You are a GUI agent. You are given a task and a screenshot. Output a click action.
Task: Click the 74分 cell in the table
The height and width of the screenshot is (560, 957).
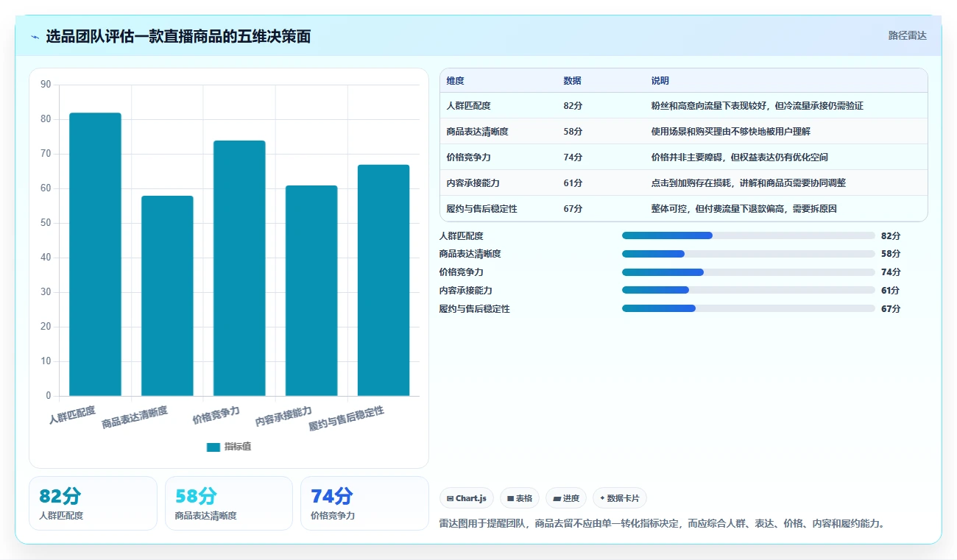pos(573,157)
